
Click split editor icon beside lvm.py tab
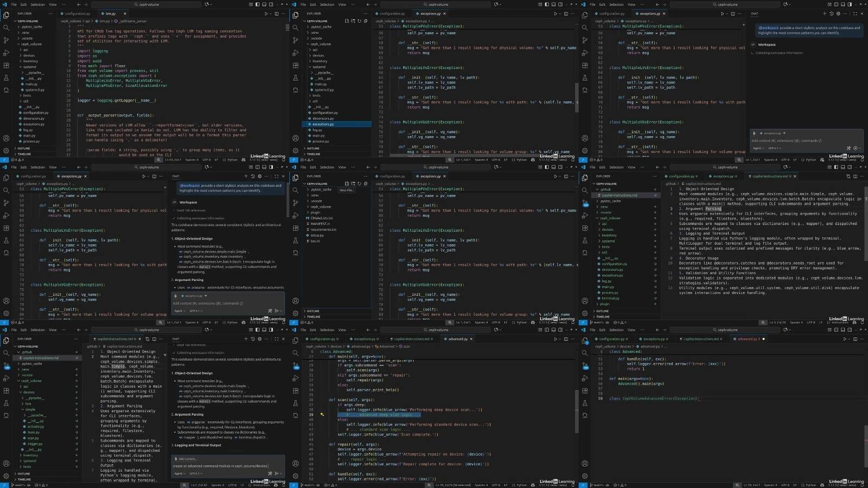point(277,14)
